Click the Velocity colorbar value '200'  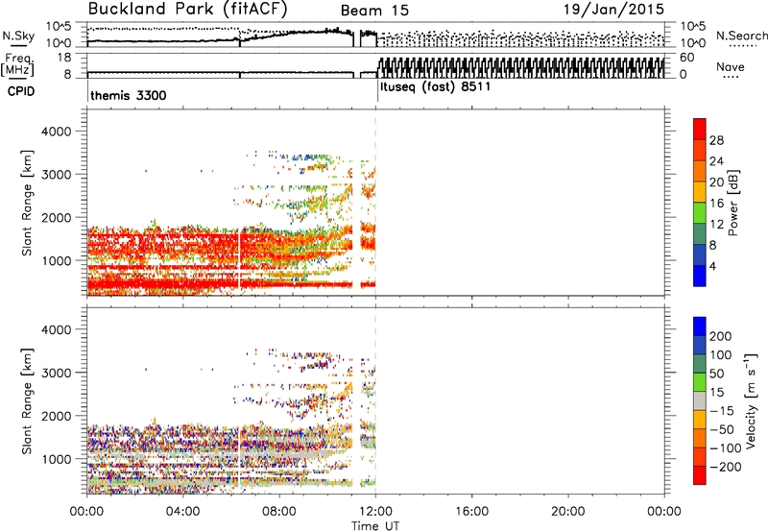[721, 336]
